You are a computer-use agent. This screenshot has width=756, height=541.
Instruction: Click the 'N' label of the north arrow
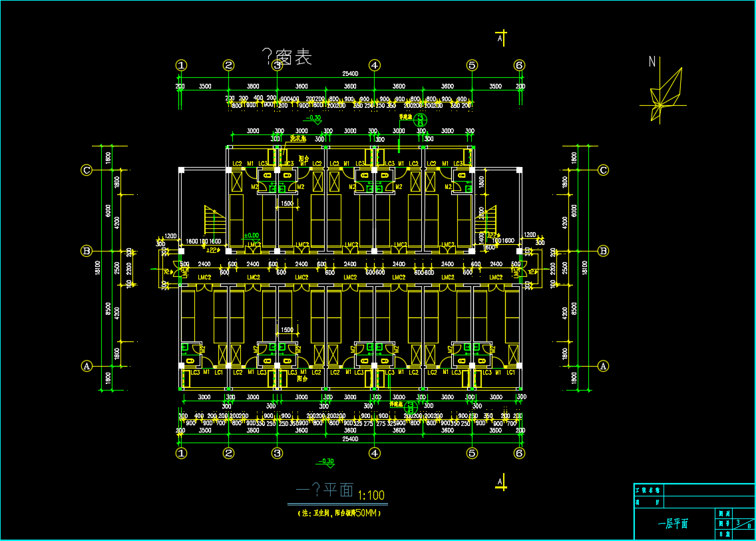(652, 62)
